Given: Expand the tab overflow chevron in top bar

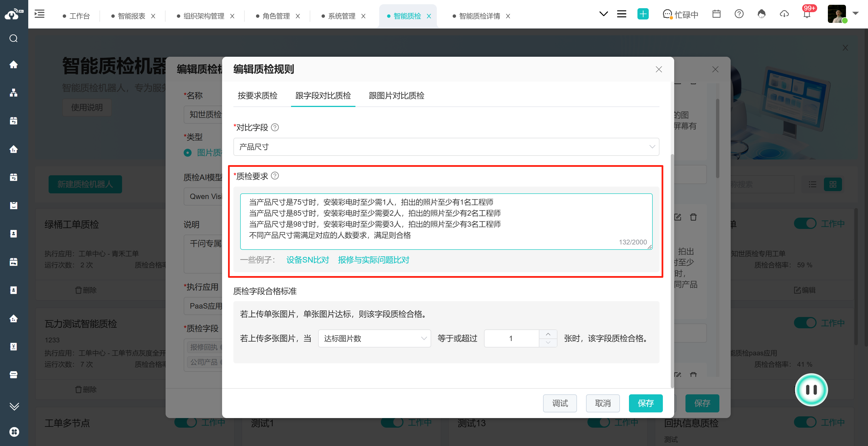Looking at the screenshot, I should pyautogui.click(x=604, y=14).
